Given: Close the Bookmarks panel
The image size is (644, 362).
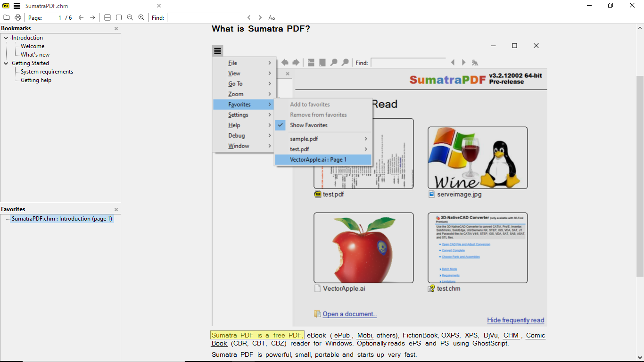Looking at the screenshot, I should click(x=116, y=29).
